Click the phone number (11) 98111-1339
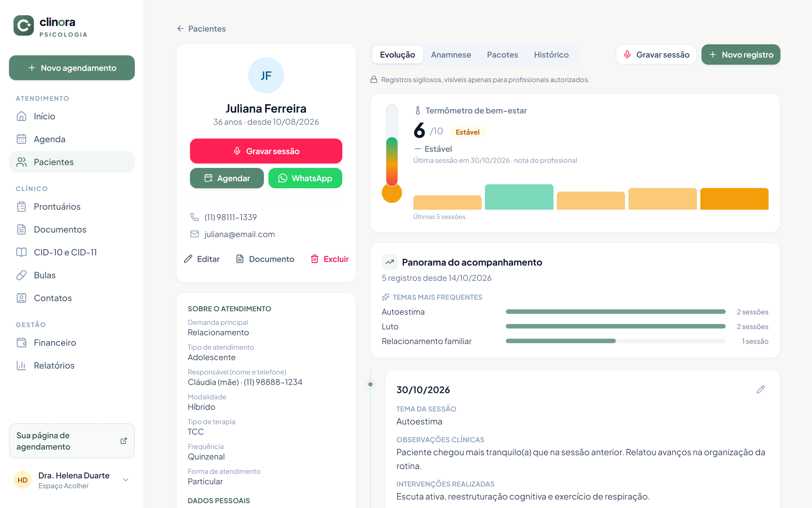The width and height of the screenshot is (812, 508). (x=231, y=217)
